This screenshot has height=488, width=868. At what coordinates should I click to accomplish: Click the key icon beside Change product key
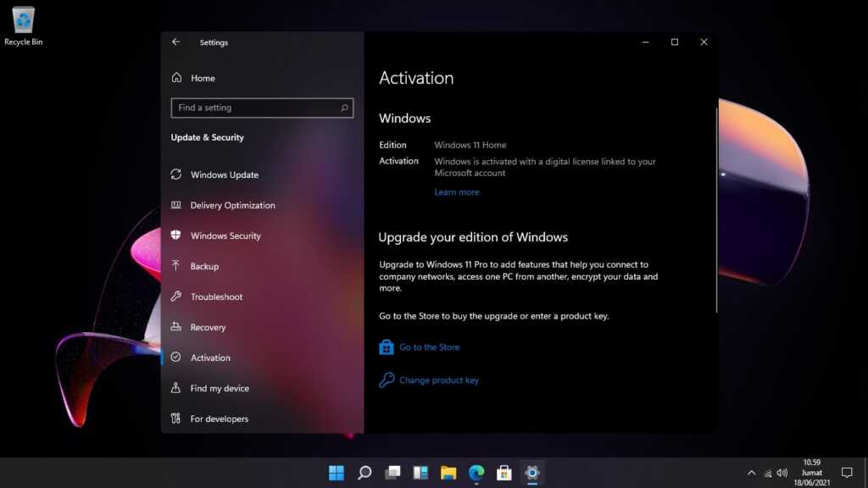(387, 380)
